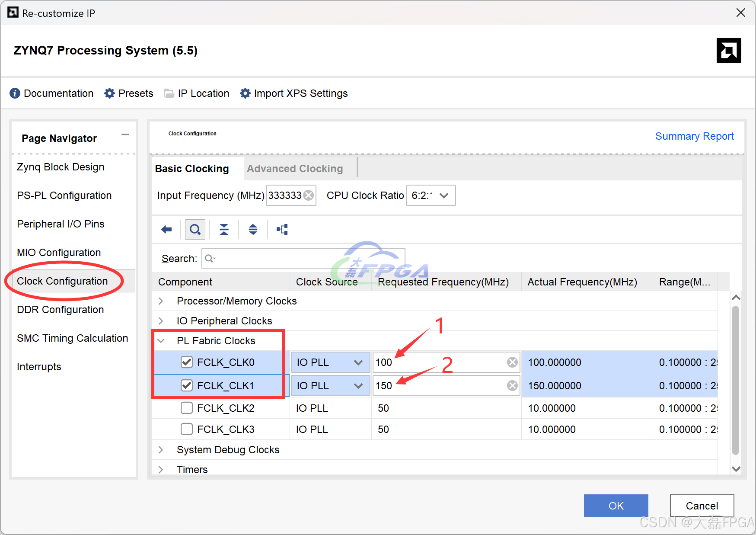Open the Summary Report link
Screen dimensions: 756x535
(x=694, y=136)
